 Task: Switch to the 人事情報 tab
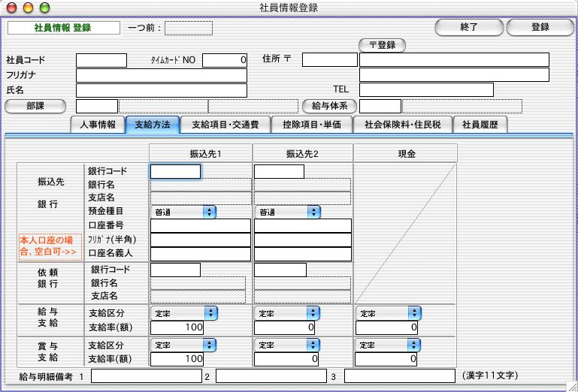(97, 125)
